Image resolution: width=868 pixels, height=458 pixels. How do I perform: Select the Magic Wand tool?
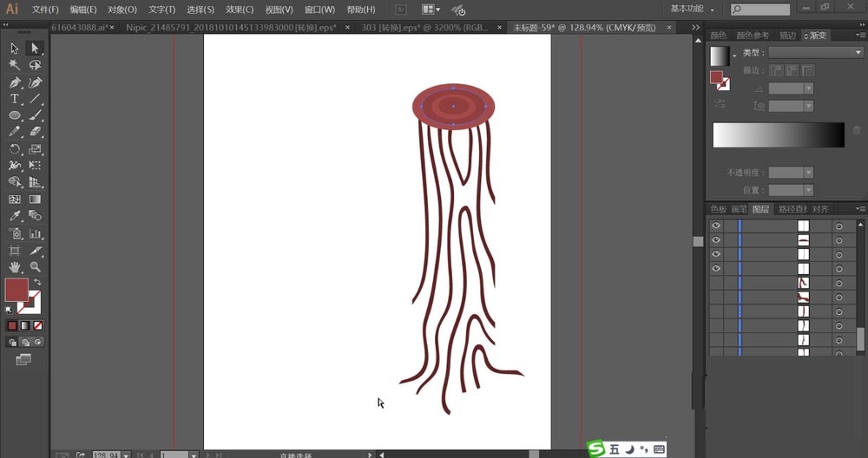point(15,65)
